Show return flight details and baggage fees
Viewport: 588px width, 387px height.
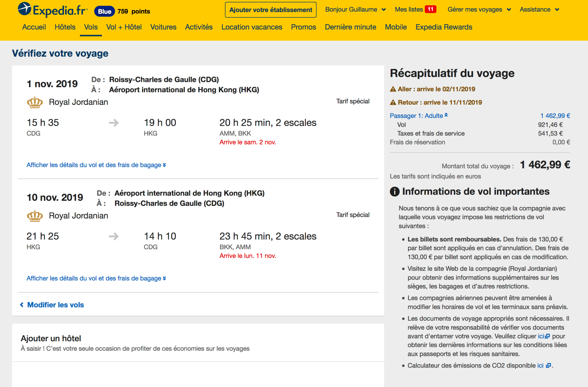(x=96, y=278)
